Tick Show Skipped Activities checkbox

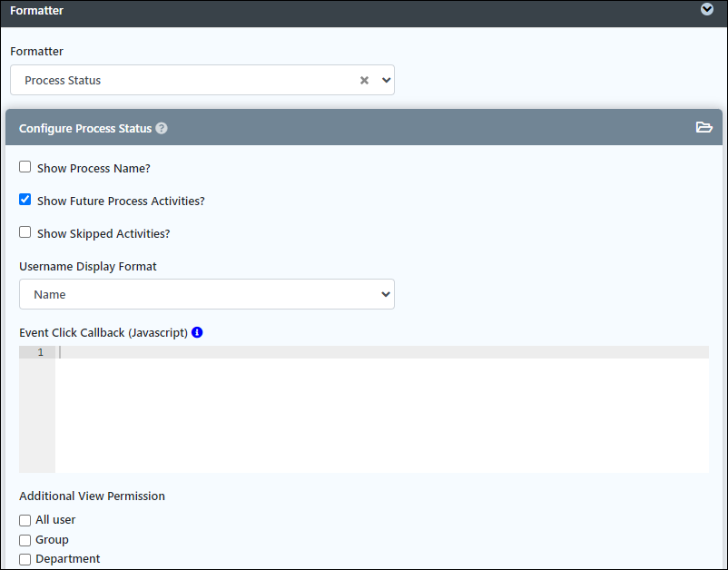pos(25,232)
